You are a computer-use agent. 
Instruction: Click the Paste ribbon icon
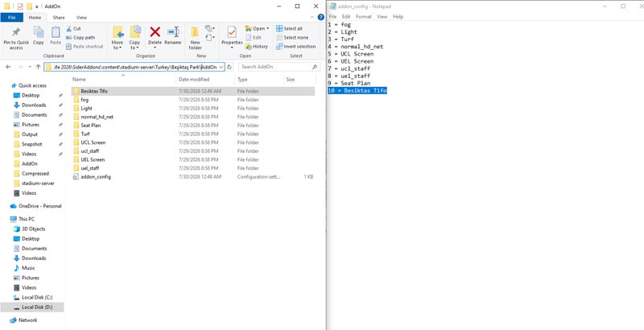56,32
